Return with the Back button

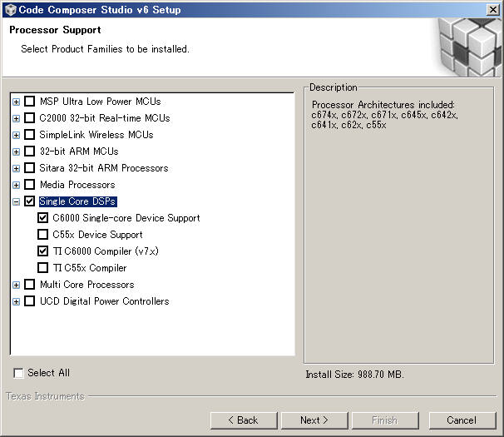244,420
